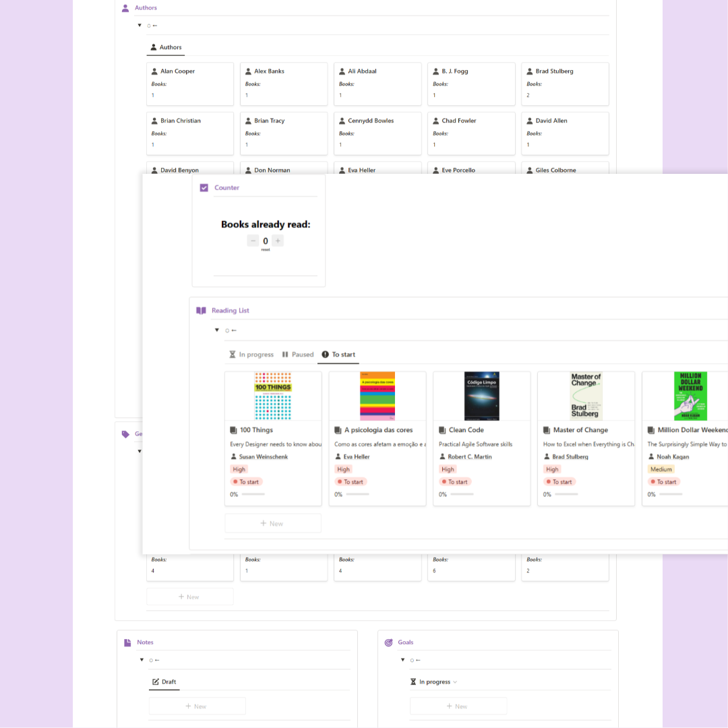Click the Notes section page icon

coord(127,642)
